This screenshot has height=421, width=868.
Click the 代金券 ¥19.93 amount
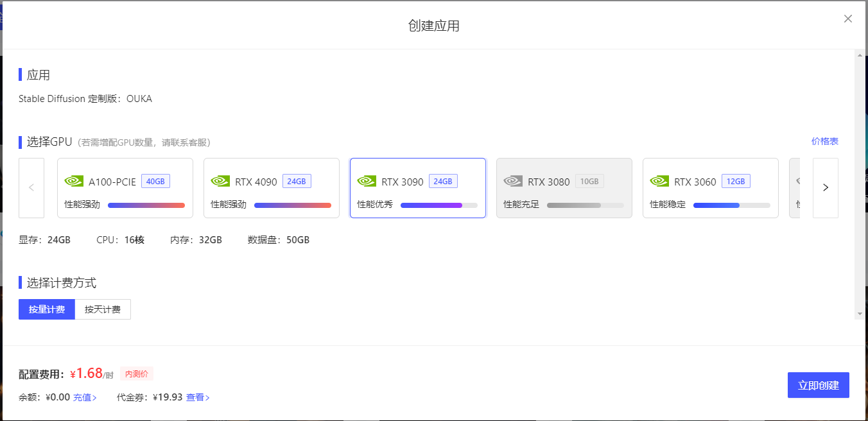click(168, 397)
